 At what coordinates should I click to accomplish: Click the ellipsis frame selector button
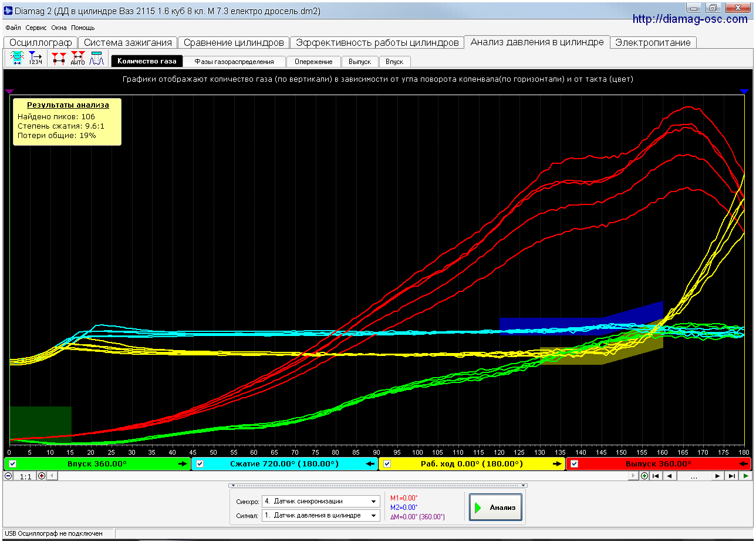(693, 476)
